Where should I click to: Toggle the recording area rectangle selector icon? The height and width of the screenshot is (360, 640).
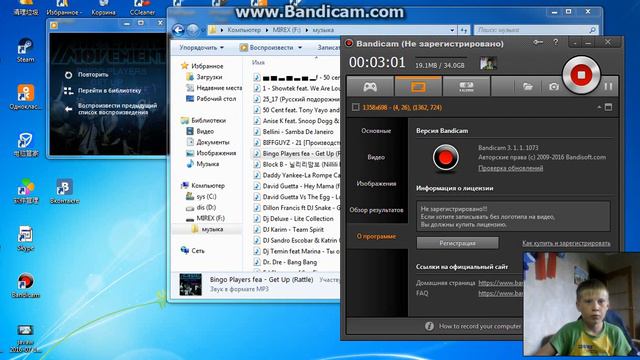tap(356, 107)
